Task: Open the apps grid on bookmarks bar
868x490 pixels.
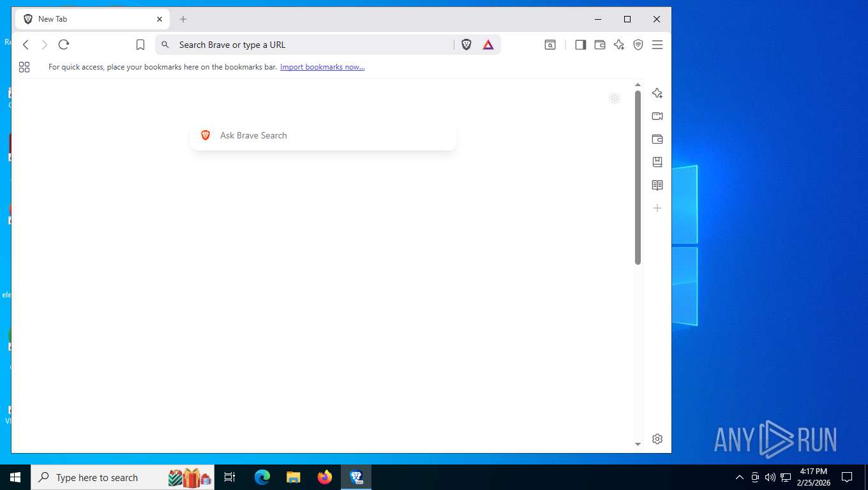Action: click(24, 67)
